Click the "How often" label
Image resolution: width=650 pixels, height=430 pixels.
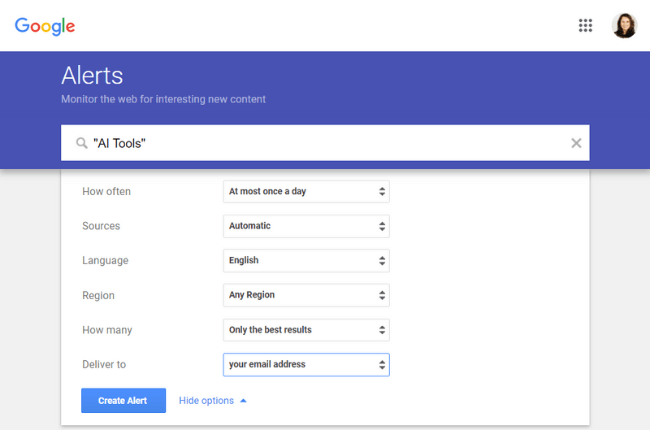(x=106, y=191)
